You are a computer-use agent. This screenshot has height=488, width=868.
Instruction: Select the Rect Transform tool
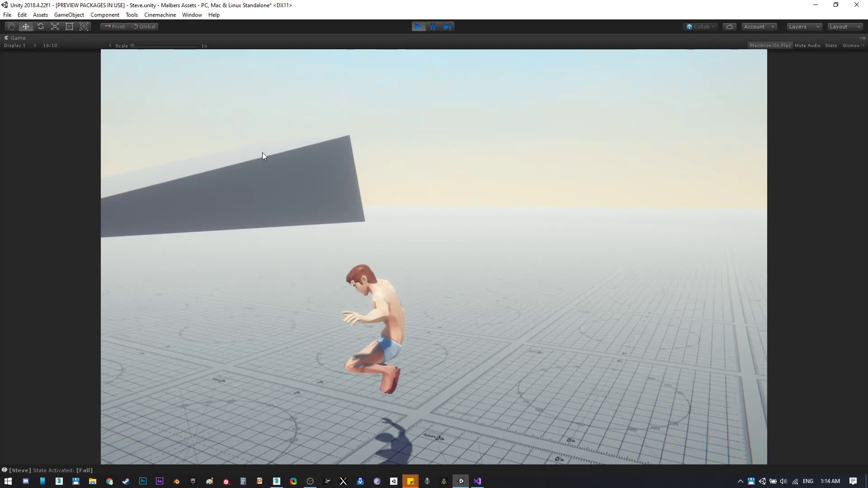[x=69, y=27]
